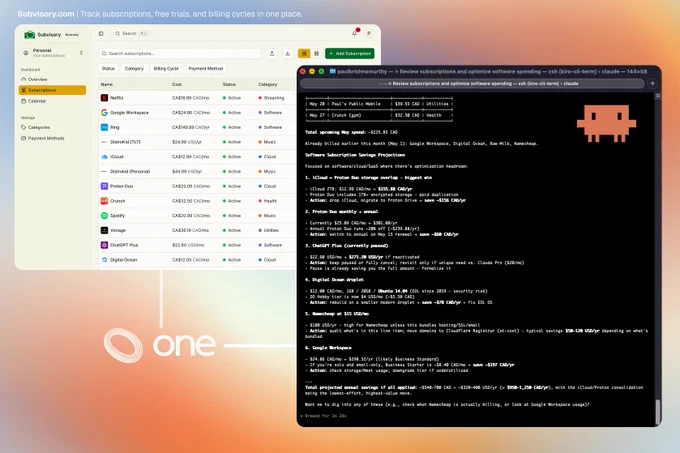Image resolution: width=680 pixels, height=453 pixels.
Task: Maximize the terminal window with green button
Action: [x=321, y=72]
